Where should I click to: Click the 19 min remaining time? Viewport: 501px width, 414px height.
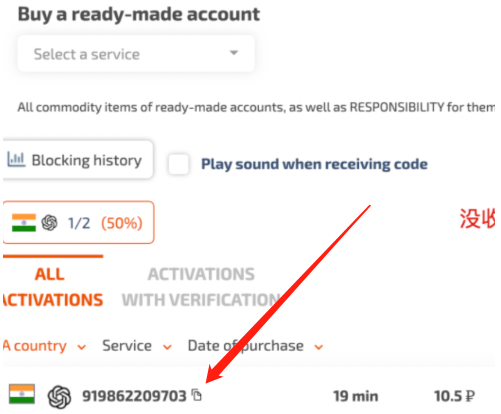356,396
